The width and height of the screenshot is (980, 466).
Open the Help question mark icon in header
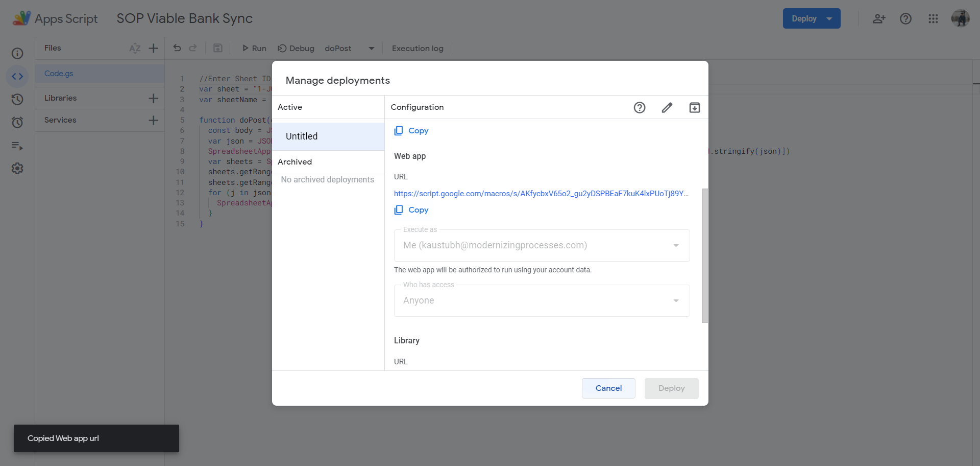click(x=905, y=19)
